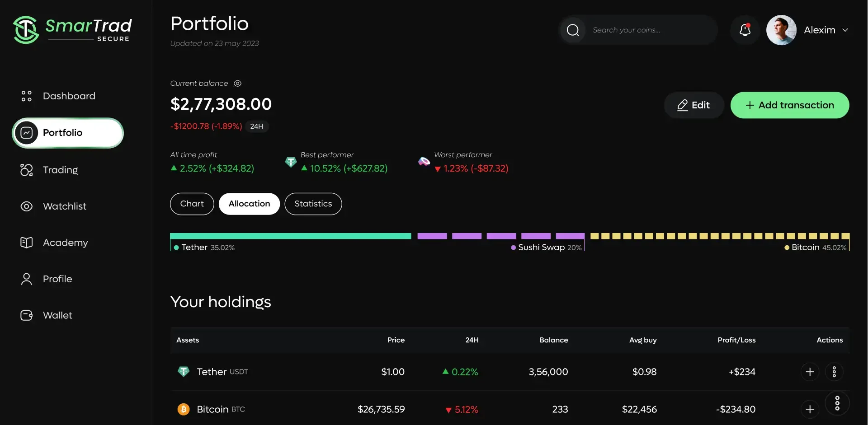Image resolution: width=868 pixels, height=425 pixels.
Task: Open the Tether USDT holding
Action: (510, 372)
